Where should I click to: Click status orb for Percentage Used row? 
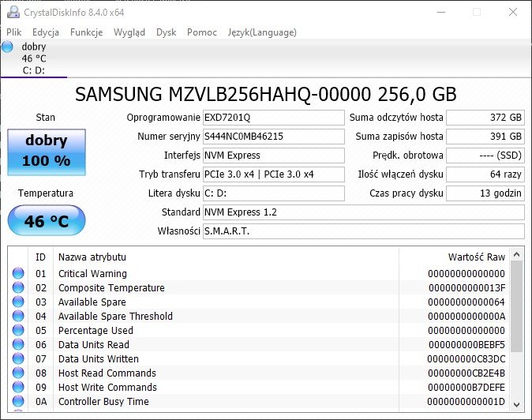[x=18, y=330]
